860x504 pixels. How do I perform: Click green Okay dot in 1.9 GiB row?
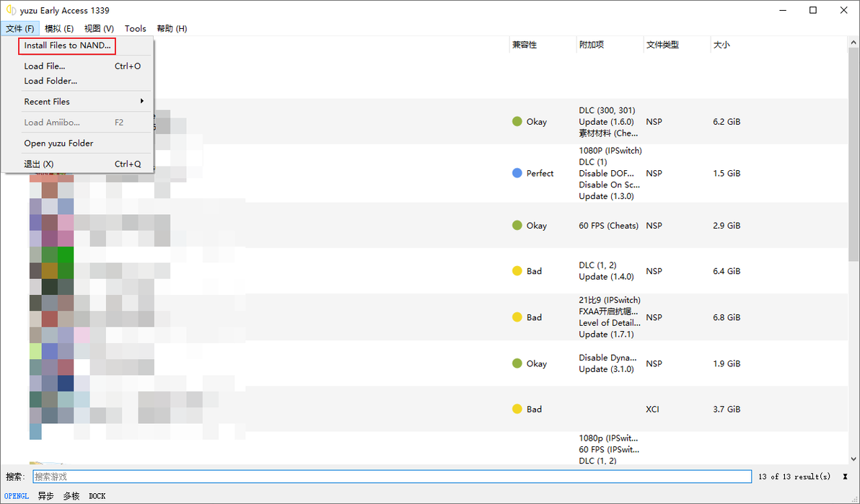pos(517,363)
